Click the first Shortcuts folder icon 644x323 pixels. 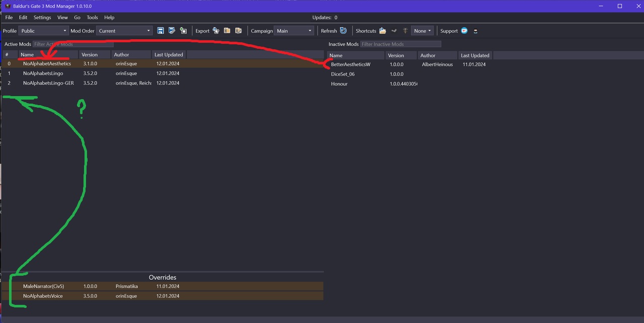382,31
